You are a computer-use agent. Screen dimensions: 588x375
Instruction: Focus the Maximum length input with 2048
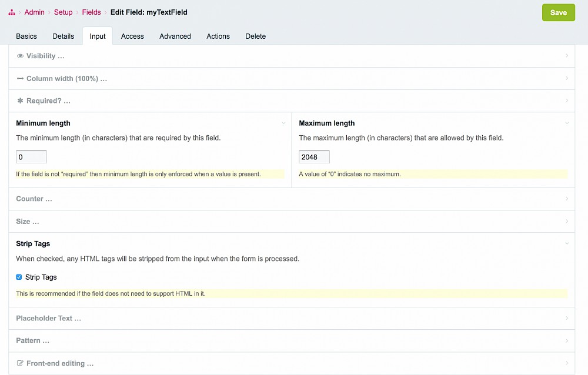314,157
